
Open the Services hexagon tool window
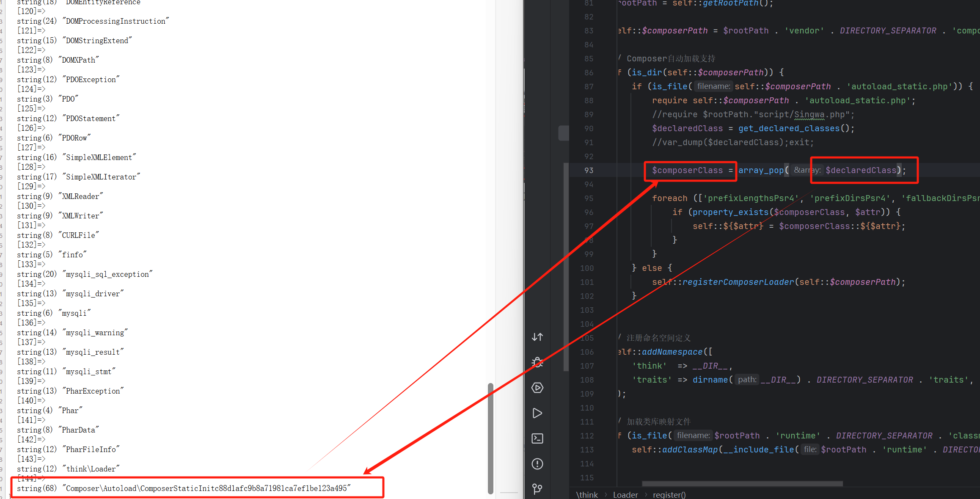[537, 388]
